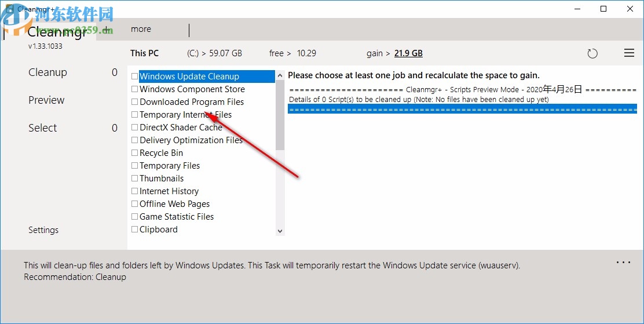The height and width of the screenshot is (324, 644).
Task: Open Settings in the sidebar
Action: 43,230
